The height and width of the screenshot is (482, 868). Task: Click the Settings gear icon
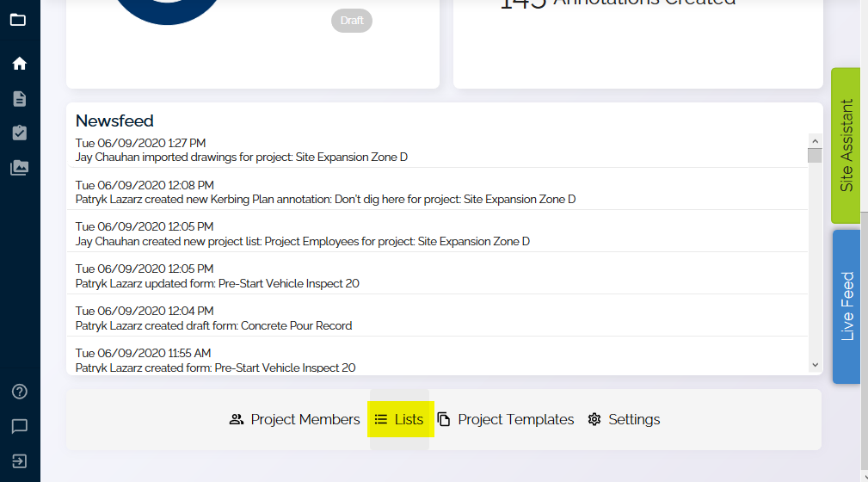coord(594,419)
